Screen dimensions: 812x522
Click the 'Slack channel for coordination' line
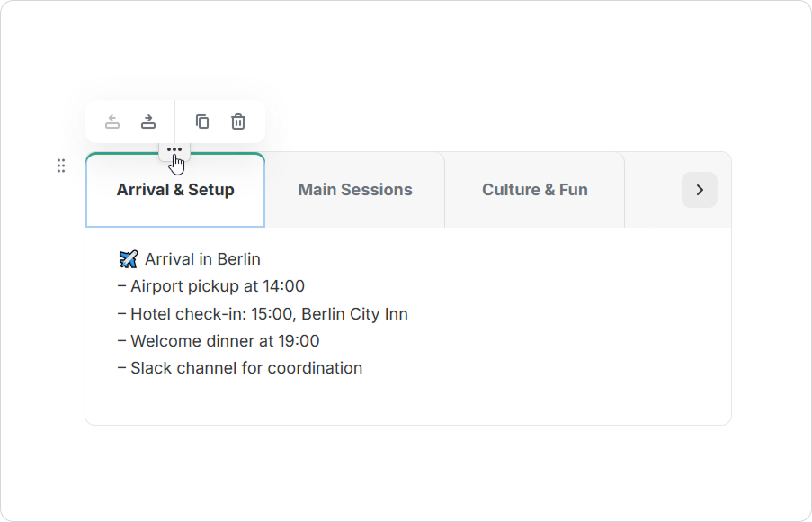click(240, 368)
